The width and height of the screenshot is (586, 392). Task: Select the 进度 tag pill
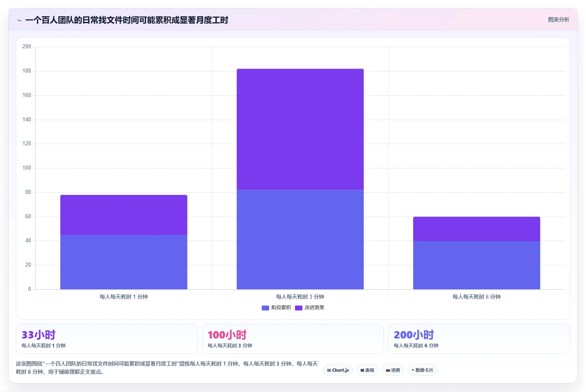tap(393, 370)
